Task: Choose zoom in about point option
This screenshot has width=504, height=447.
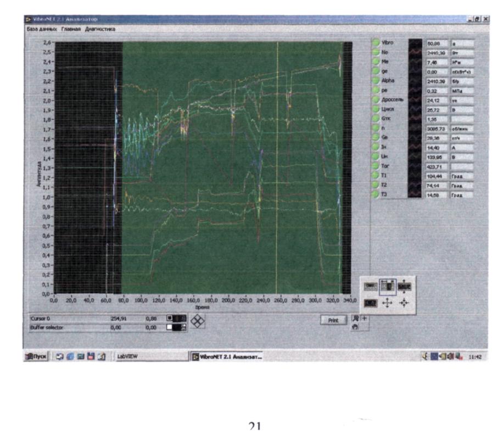Action: point(387,303)
